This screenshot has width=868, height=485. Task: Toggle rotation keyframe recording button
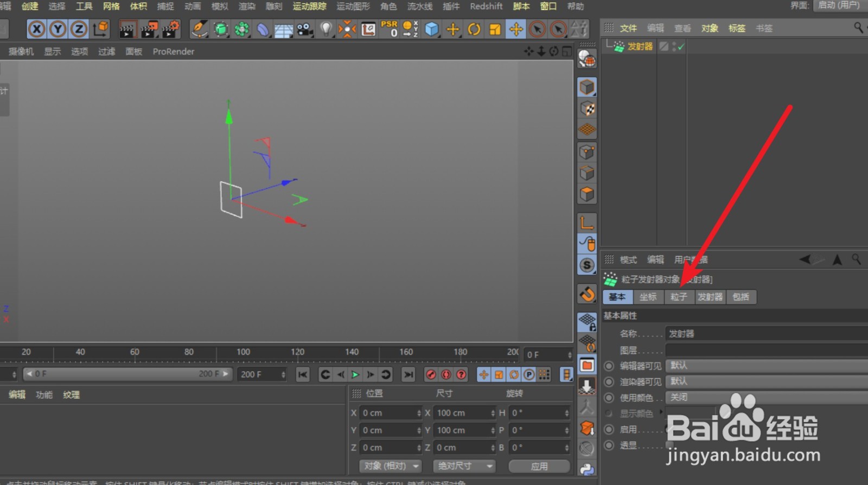click(x=514, y=374)
